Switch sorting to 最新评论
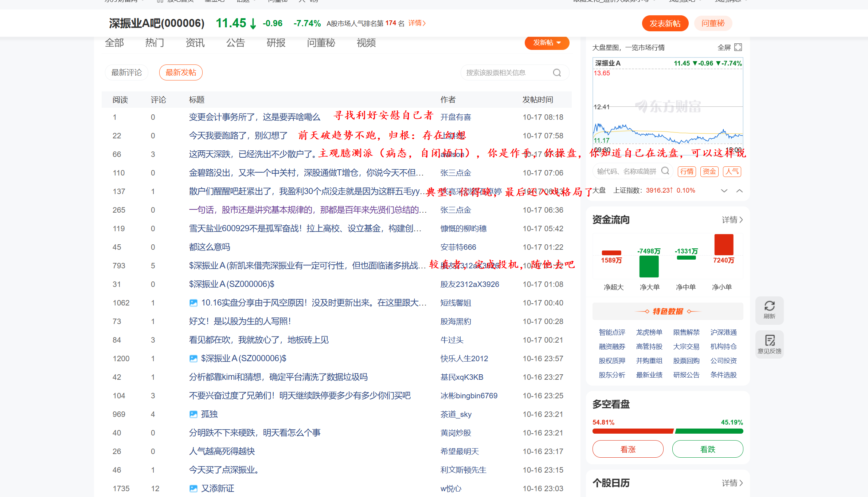 (126, 72)
